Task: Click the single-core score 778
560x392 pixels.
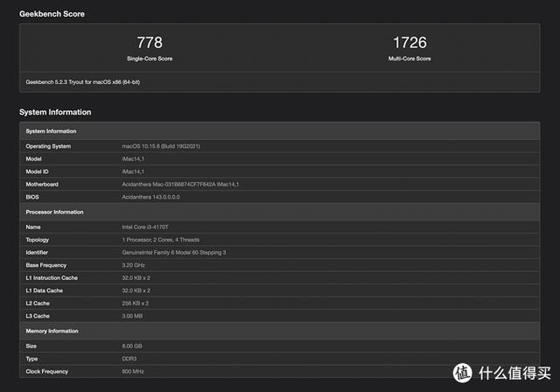Action: click(150, 43)
